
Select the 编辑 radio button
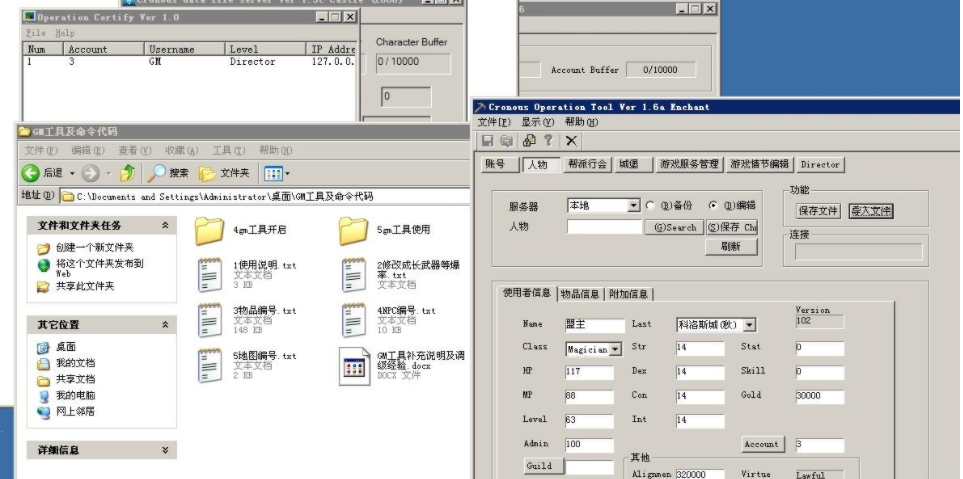(713, 205)
